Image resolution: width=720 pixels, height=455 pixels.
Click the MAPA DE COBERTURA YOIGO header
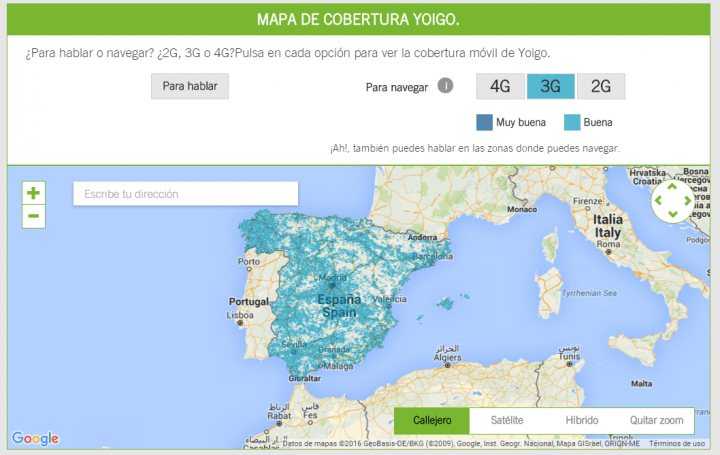coord(358,19)
